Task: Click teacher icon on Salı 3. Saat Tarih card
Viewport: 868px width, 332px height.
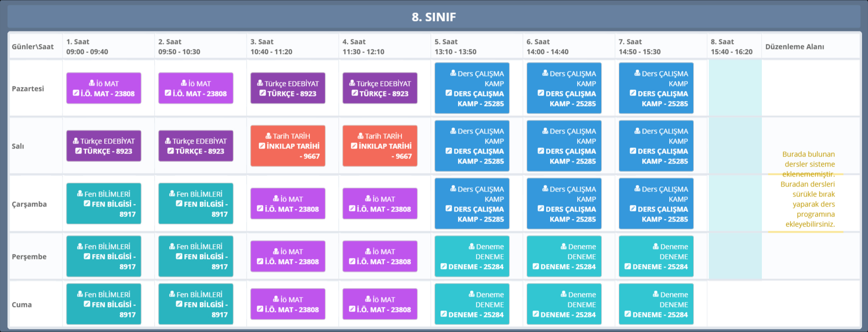Action: click(268, 136)
